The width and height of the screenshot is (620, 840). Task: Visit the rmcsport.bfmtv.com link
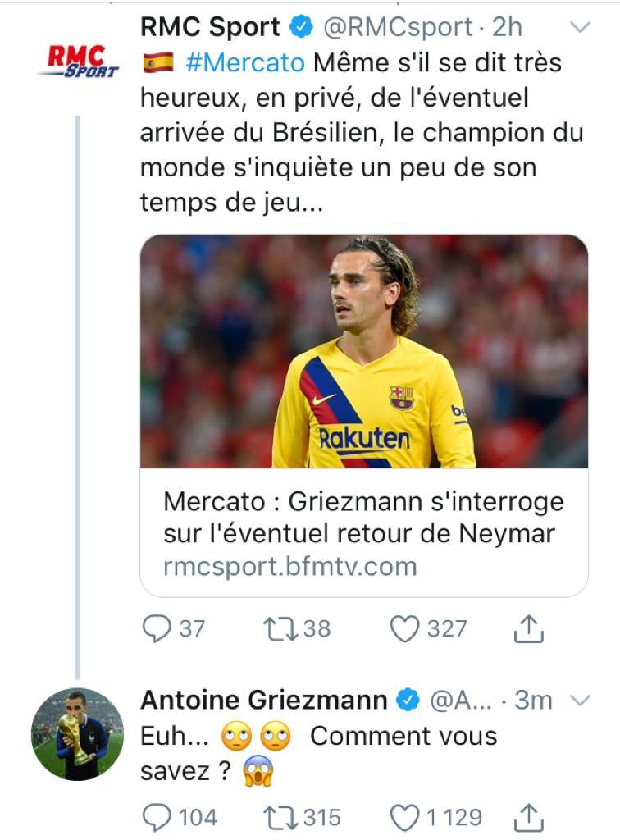click(x=290, y=566)
